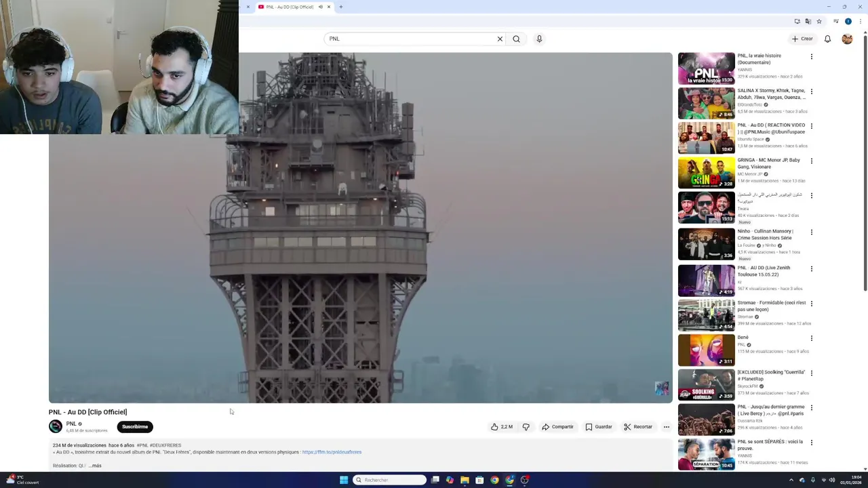
Task: Expand description with ...más
Action: [95, 466]
